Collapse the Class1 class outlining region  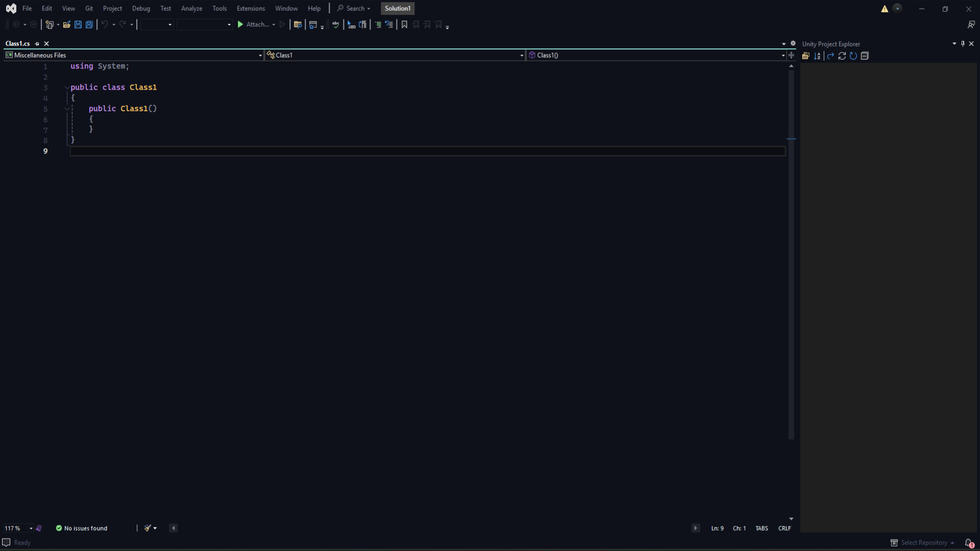tap(67, 88)
